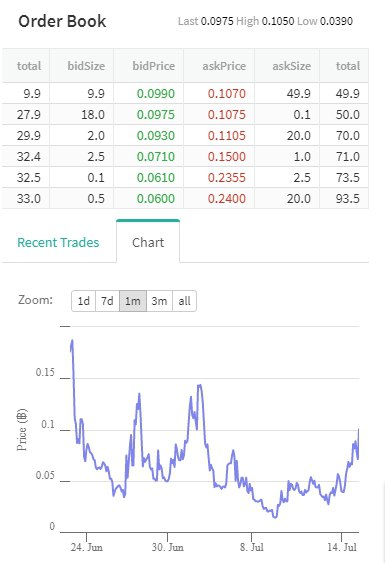Select the Chart tab
The height and width of the screenshot is (563, 385).
pos(148,242)
